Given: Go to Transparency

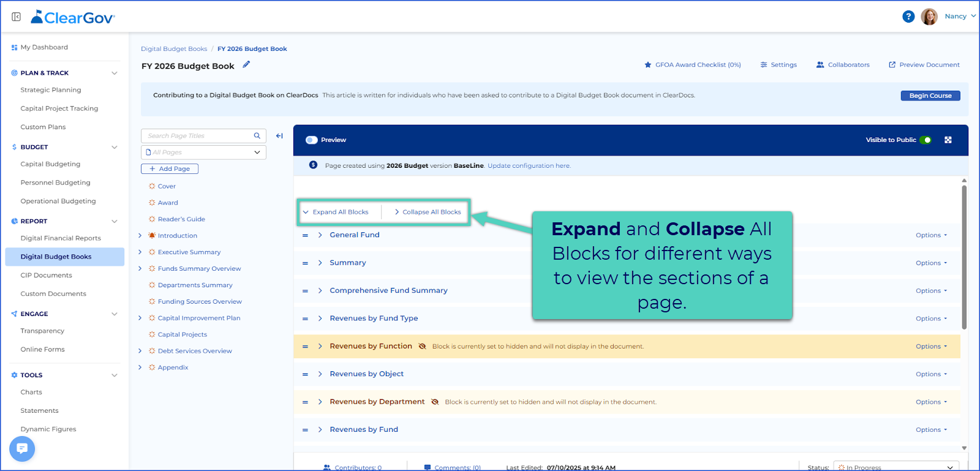Looking at the screenshot, I should [x=42, y=331].
